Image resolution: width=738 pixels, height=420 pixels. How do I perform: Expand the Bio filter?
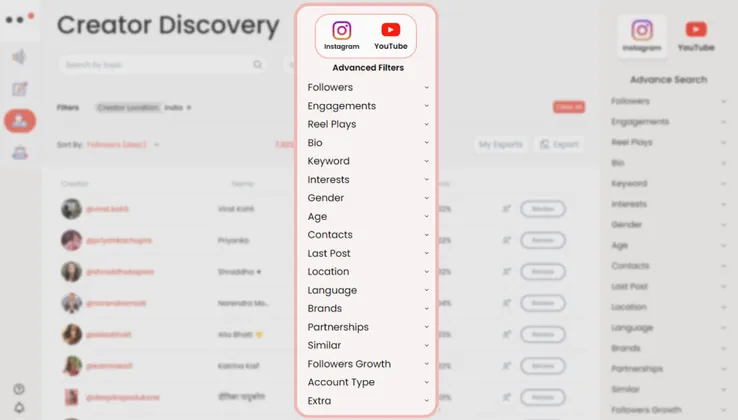point(368,143)
